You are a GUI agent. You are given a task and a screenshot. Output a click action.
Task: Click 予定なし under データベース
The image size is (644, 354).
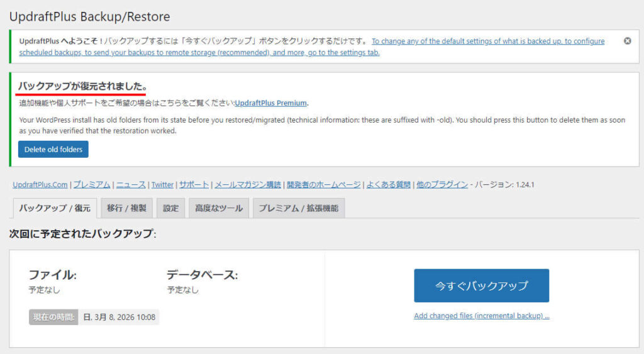182,290
